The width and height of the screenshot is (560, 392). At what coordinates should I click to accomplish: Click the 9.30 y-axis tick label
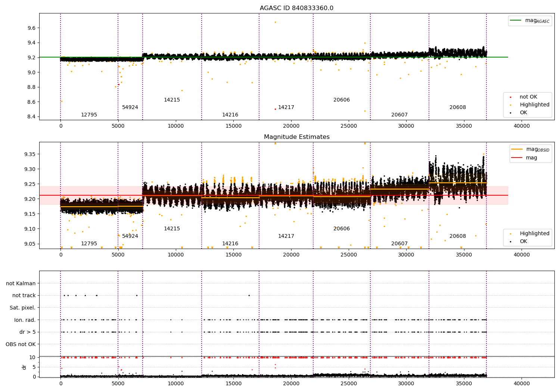click(30, 169)
